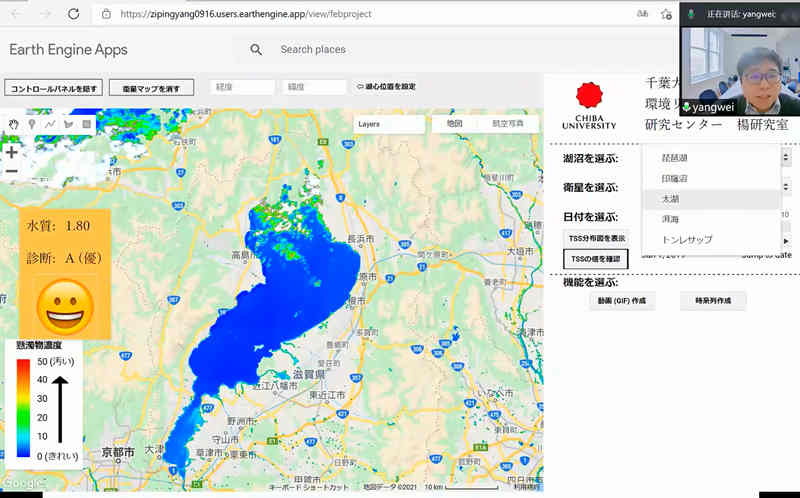Click the Earth Engine Apps title
This screenshot has width=800, height=498.
[x=68, y=49]
